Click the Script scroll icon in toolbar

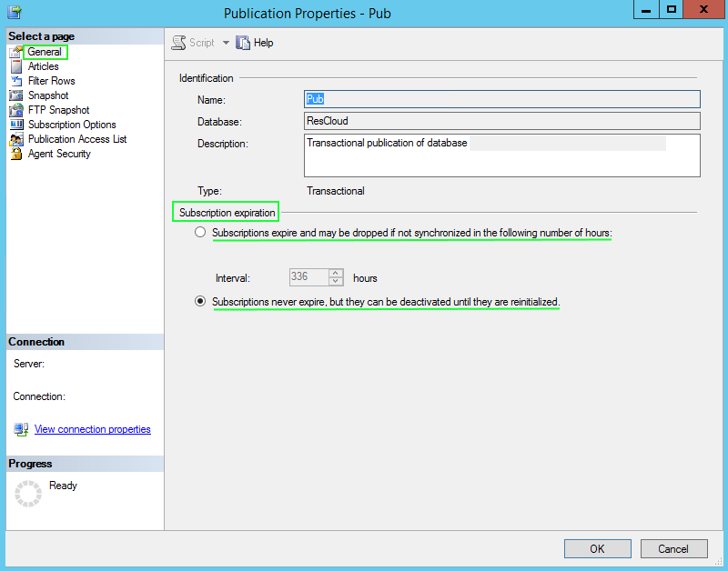[178, 43]
